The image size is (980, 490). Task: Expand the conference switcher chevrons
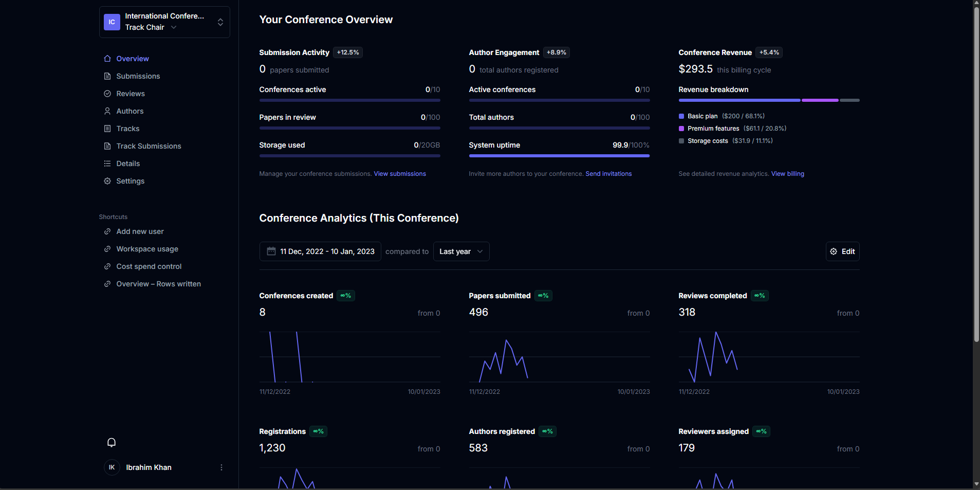tap(220, 22)
